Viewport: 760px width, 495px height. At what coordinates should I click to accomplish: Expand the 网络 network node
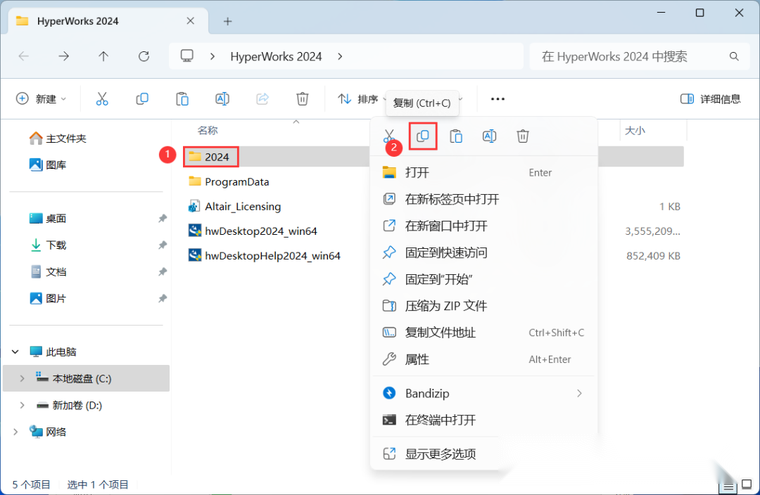point(16,432)
